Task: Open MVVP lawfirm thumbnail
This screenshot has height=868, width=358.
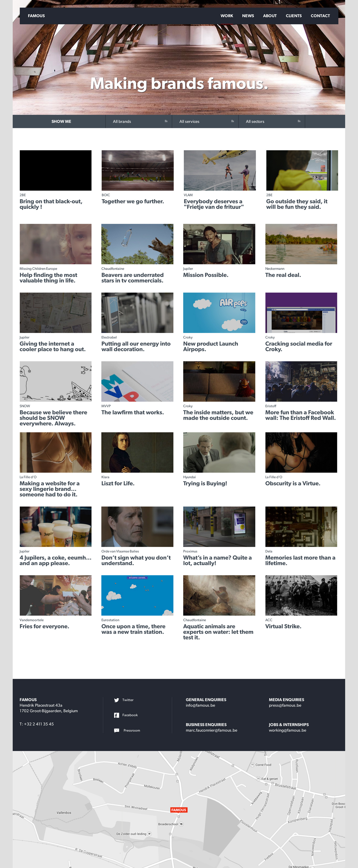Action: click(137, 381)
